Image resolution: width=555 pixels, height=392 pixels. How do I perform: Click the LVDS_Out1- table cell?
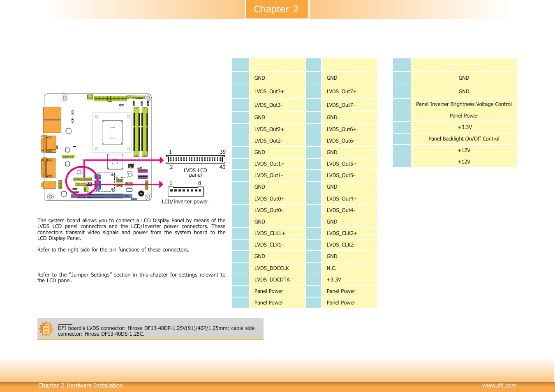point(277,175)
